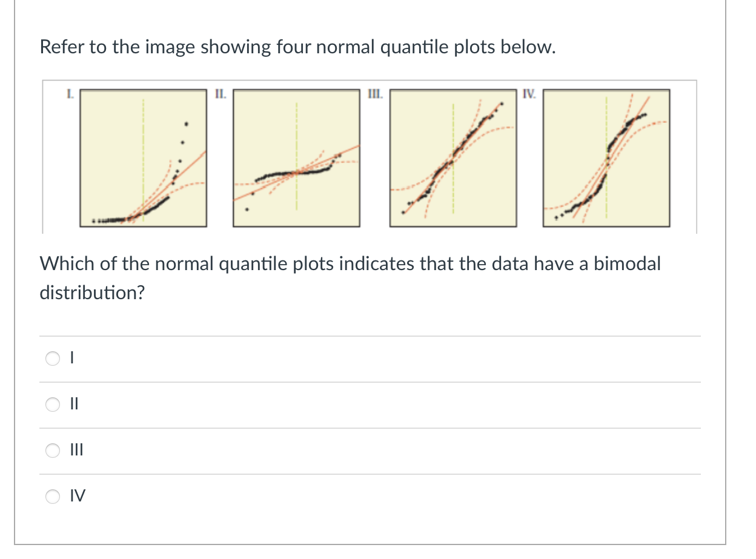Click the Roman numeral label IV
The image size is (756, 559).
pos(528,93)
